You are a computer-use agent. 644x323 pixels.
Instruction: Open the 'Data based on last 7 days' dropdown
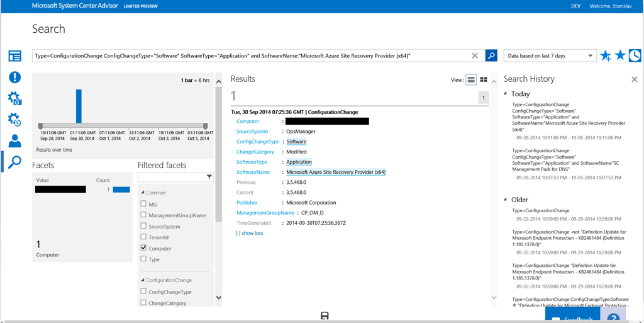549,55
